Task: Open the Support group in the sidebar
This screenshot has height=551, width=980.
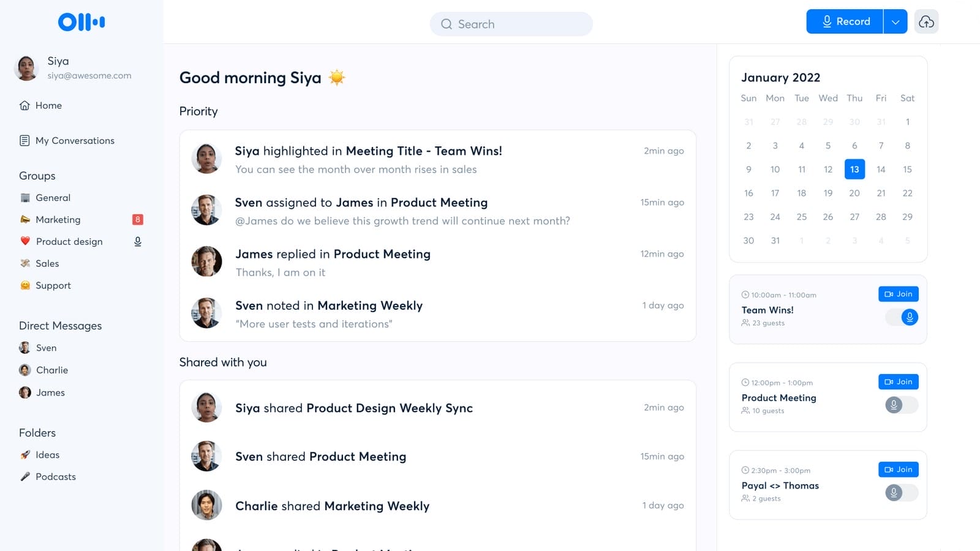Action: 53,285
